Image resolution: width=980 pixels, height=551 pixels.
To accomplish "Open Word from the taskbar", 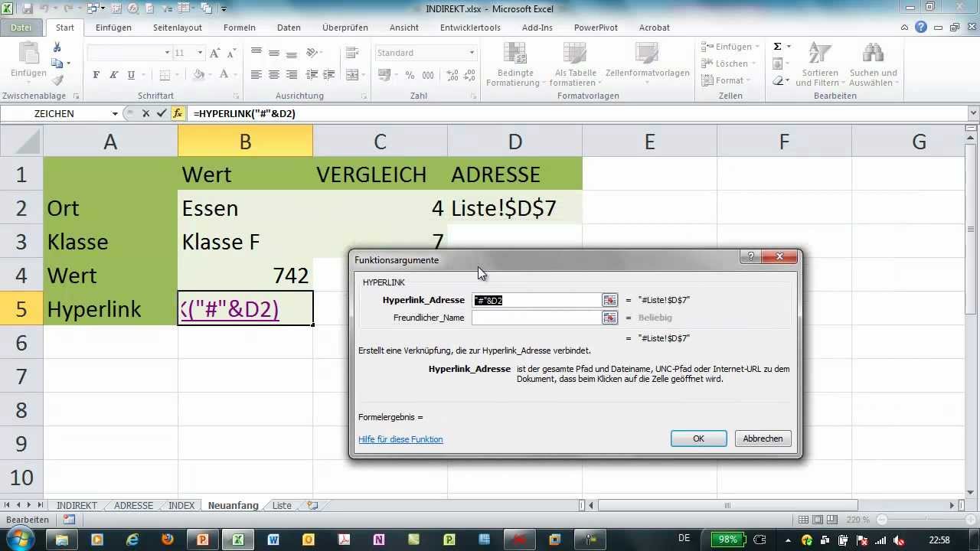I will (x=273, y=539).
